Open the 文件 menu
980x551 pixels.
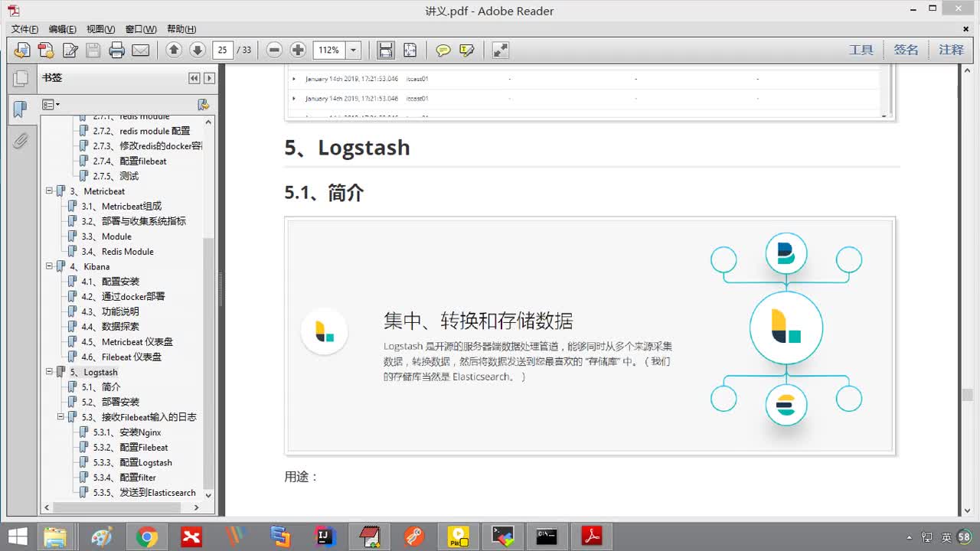[24, 29]
